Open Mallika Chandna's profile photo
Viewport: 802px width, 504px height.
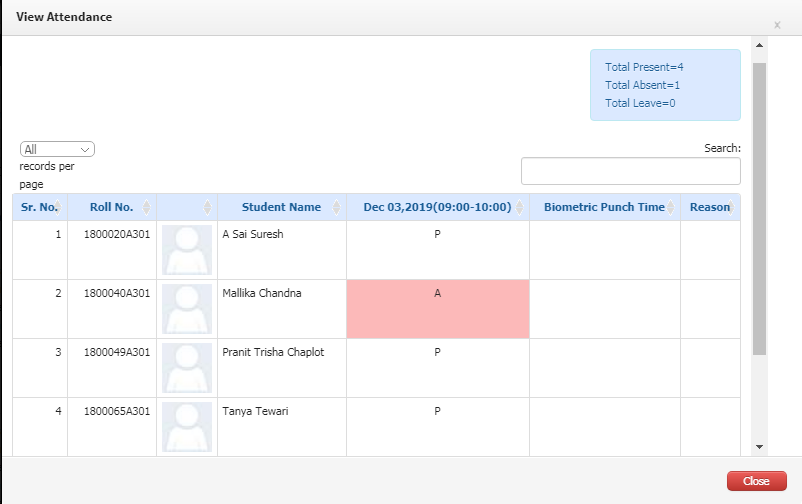click(187, 309)
